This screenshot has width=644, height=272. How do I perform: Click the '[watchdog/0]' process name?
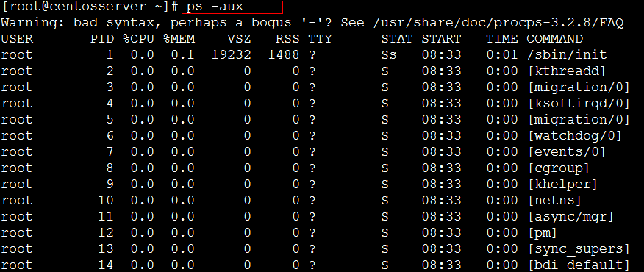pos(575,136)
